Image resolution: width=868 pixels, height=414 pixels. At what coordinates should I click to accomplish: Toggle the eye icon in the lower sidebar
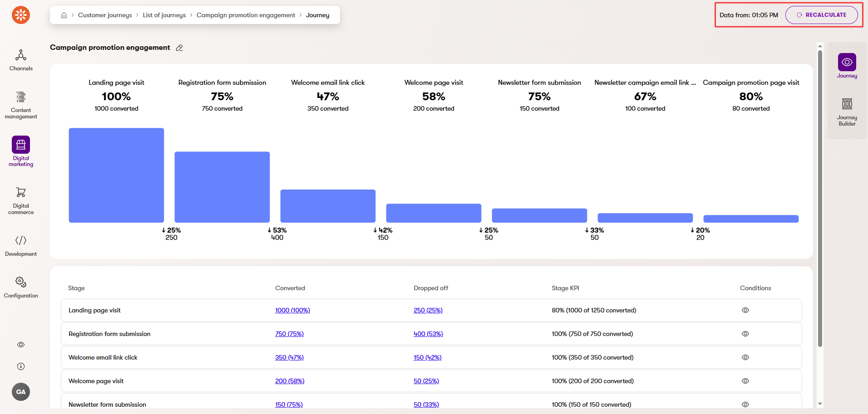click(x=20, y=345)
